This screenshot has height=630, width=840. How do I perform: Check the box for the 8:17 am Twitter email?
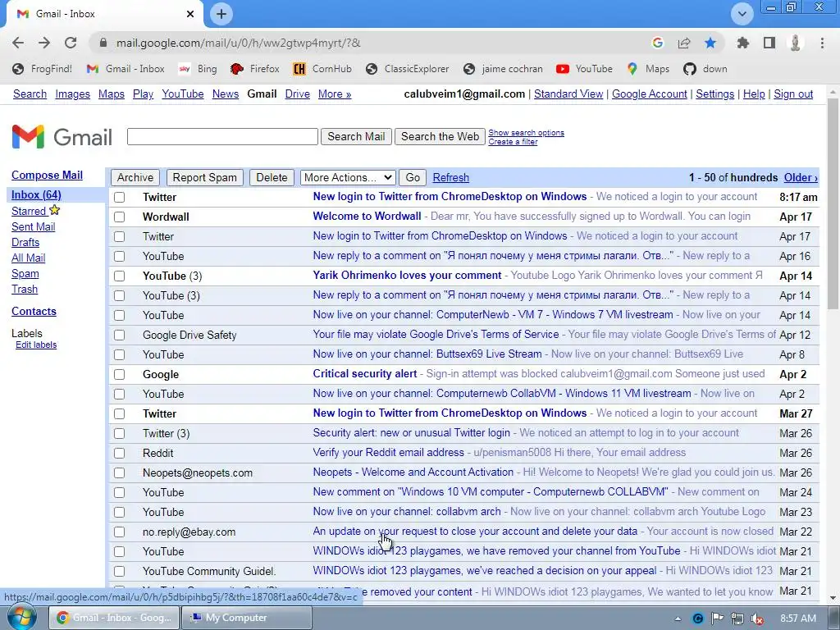(x=120, y=197)
